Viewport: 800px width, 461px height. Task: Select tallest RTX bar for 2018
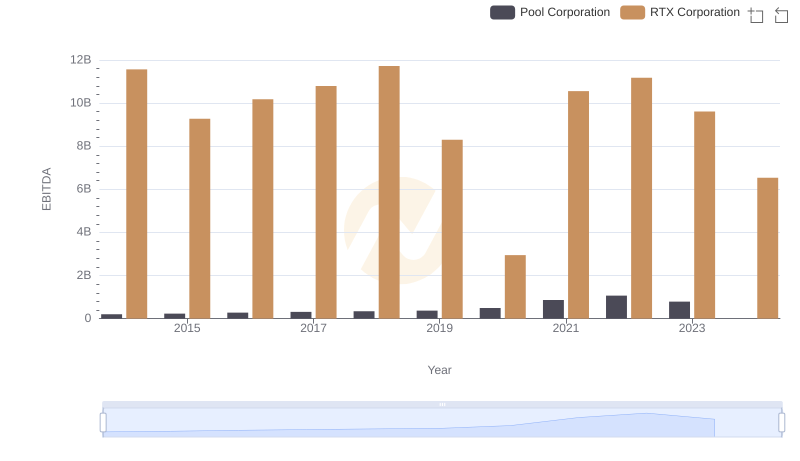pos(389,192)
